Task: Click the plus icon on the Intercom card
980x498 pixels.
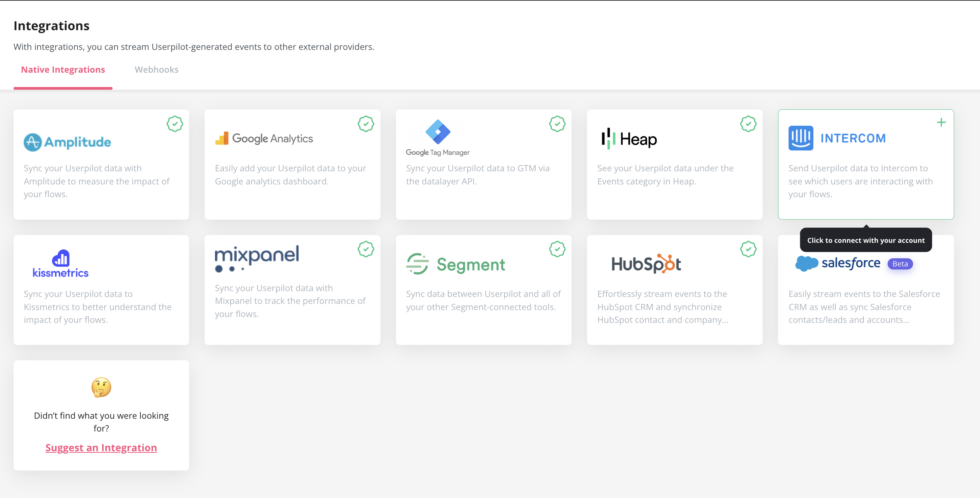Action: (x=941, y=123)
